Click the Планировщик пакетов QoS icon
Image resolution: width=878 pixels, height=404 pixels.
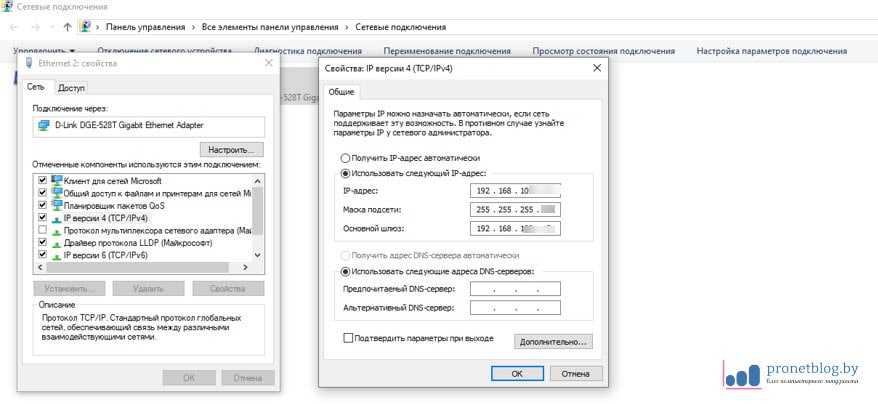(56, 205)
